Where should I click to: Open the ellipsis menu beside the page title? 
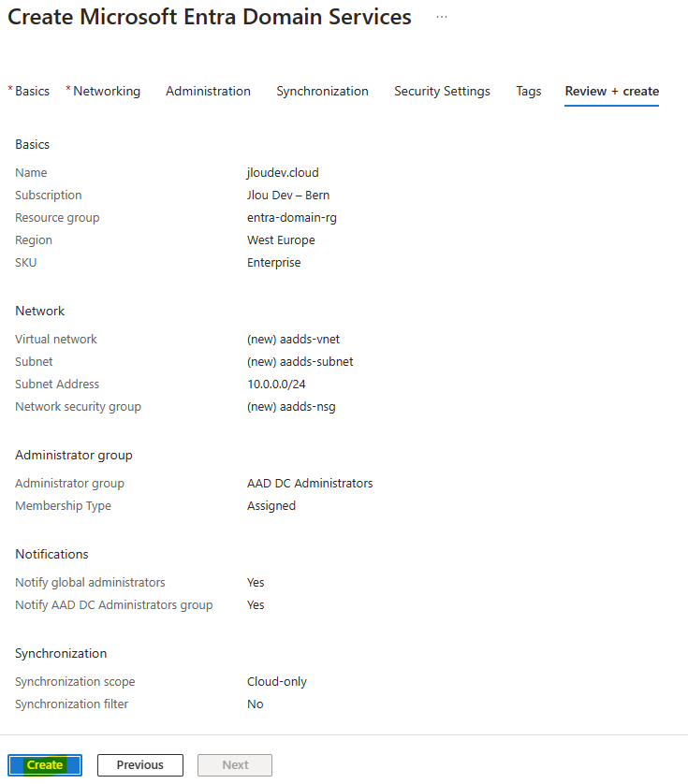coord(441,17)
